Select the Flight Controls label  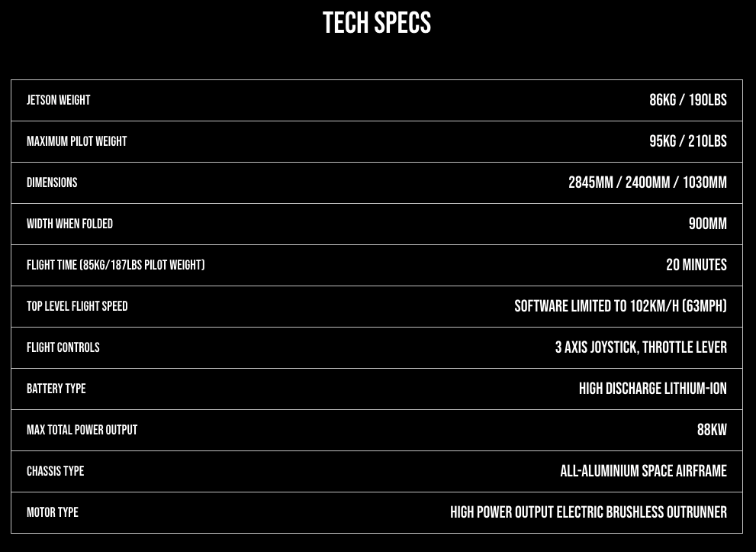pyautogui.click(x=63, y=347)
